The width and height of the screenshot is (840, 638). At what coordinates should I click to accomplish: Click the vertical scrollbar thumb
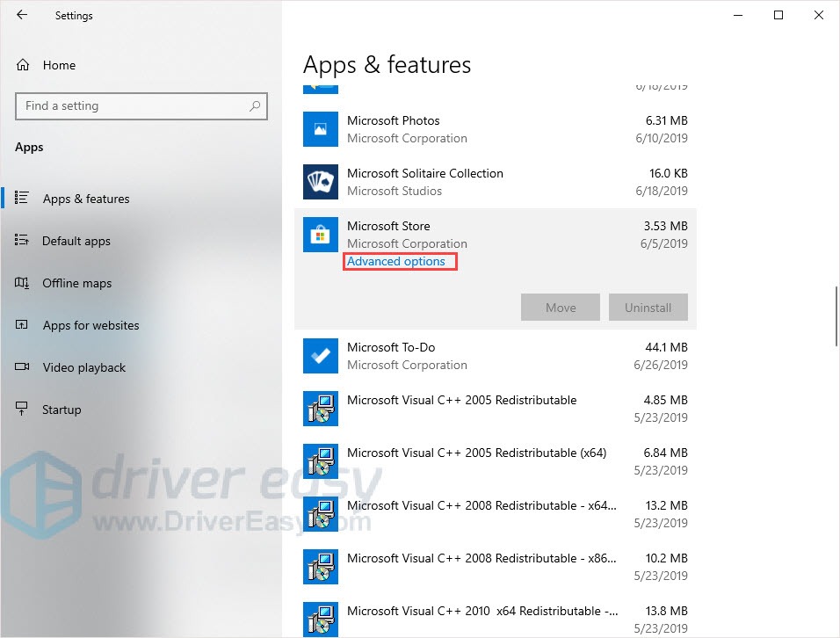[x=836, y=316]
